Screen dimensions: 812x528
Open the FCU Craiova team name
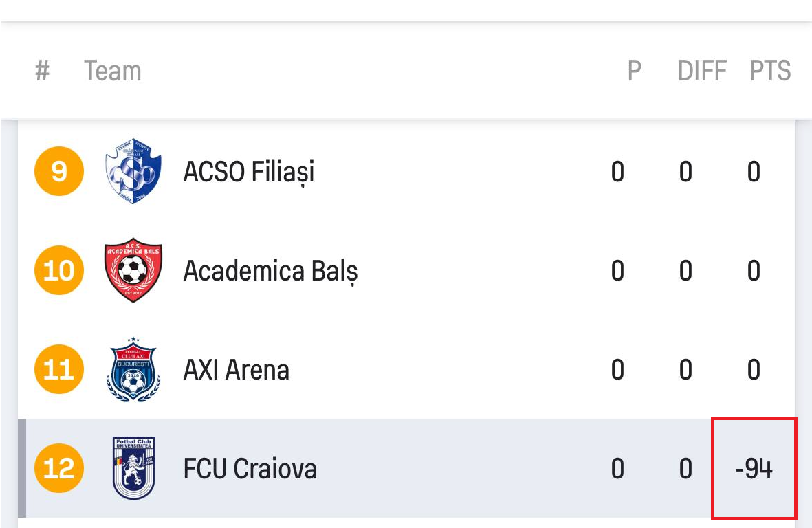pos(250,469)
